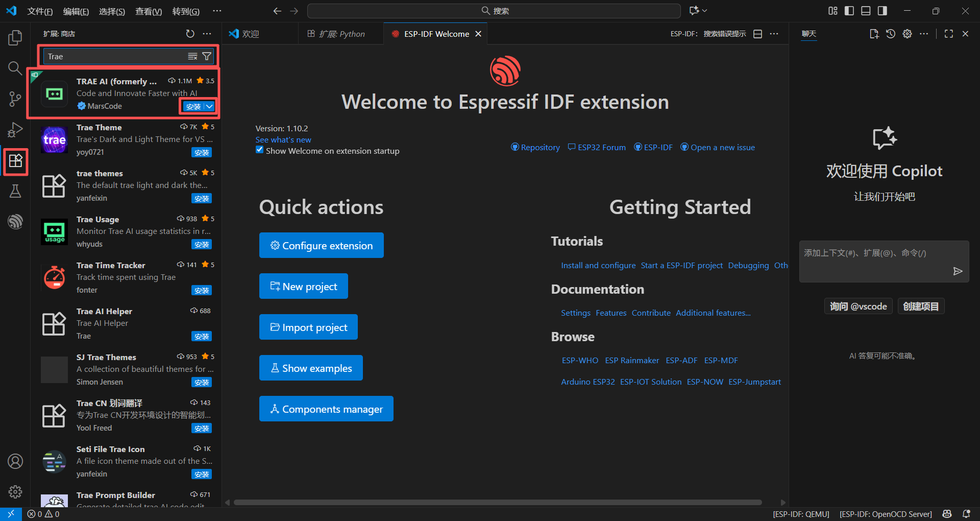This screenshot has height=521, width=980.
Task: Open the ESP-WHO browse link
Action: click(x=580, y=360)
